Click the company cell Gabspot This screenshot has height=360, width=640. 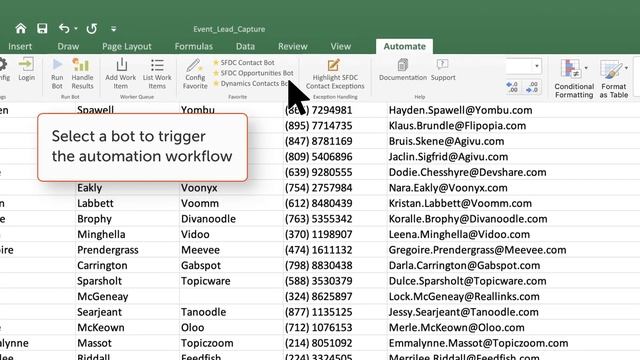pyautogui.click(x=201, y=265)
